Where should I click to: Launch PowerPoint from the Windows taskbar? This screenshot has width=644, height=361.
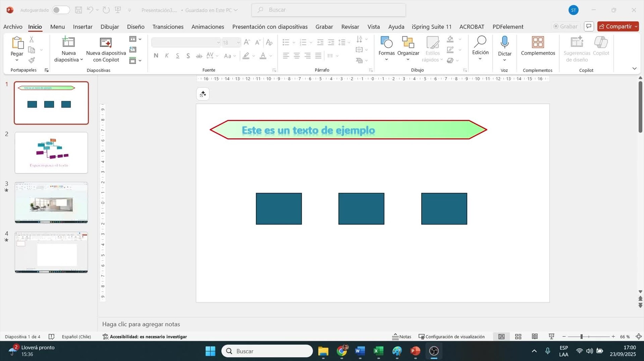point(415,351)
